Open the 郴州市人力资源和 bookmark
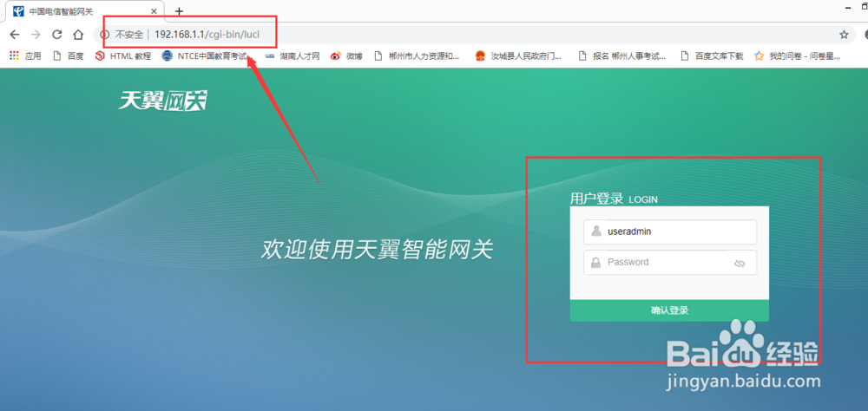The width and height of the screenshot is (868, 411). pyautogui.click(x=418, y=55)
